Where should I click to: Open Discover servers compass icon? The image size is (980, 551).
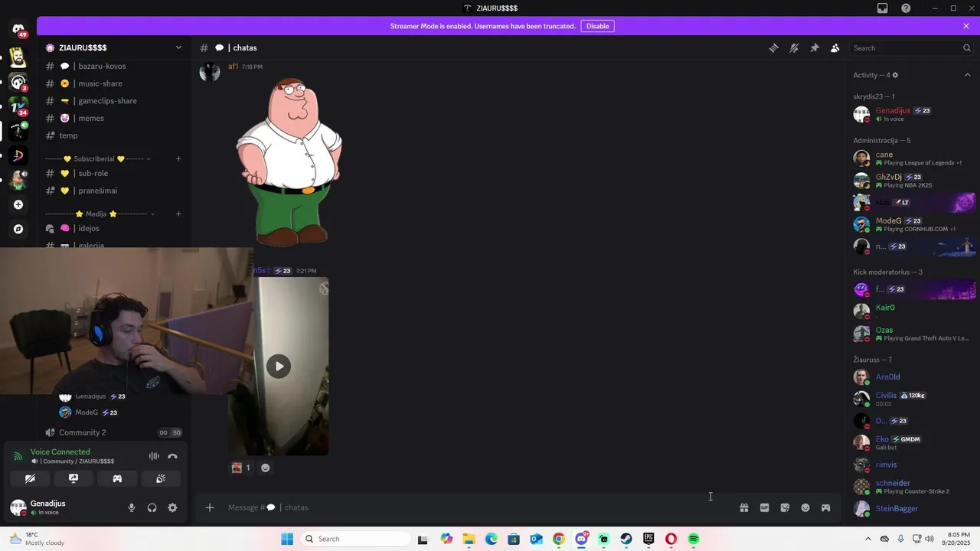point(18,229)
